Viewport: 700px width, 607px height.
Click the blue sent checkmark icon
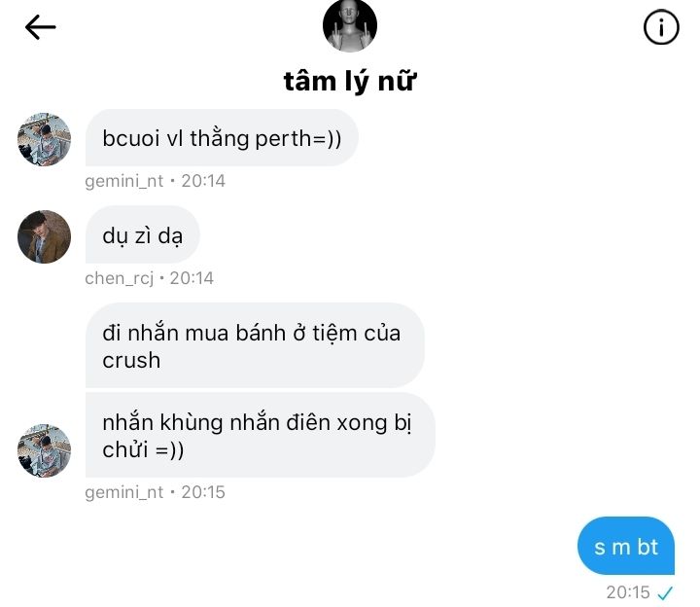[666, 592]
